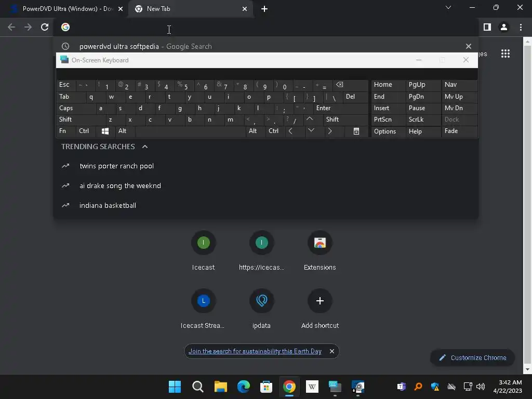Viewport: 532px width, 399px height.
Task: Click the Mv Up key
Action: [459, 97]
